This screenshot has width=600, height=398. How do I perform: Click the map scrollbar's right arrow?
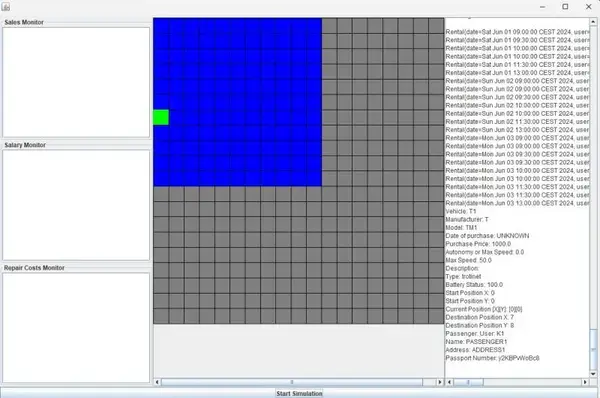coord(440,382)
